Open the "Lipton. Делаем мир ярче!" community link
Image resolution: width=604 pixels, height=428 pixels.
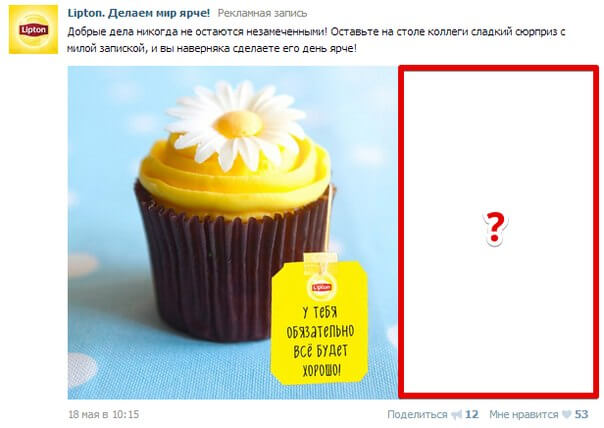tap(139, 13)
